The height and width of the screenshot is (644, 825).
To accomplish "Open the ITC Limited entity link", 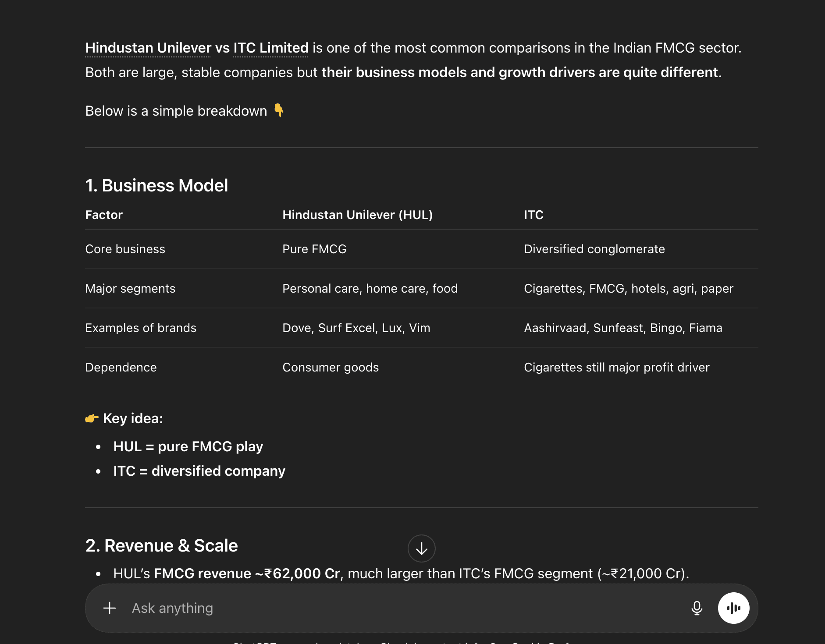I will (270, 48).
